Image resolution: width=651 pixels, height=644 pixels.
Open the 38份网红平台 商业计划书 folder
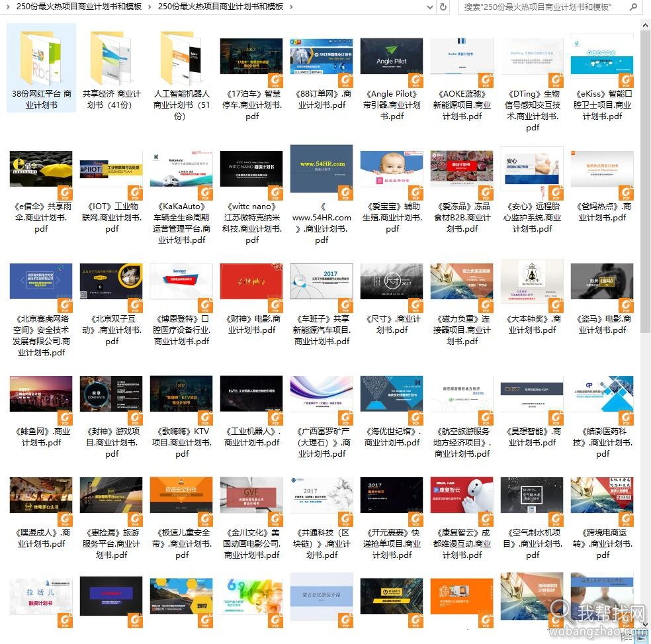point(41,68)
